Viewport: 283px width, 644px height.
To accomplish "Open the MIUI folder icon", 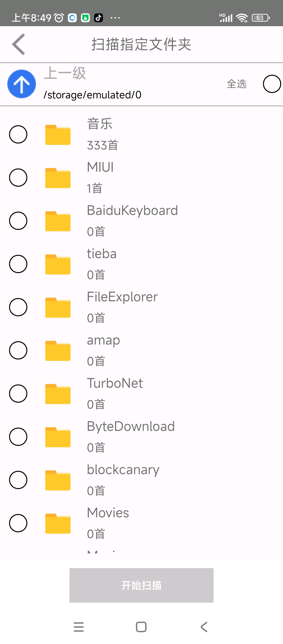I will click(x=58, y=178).
